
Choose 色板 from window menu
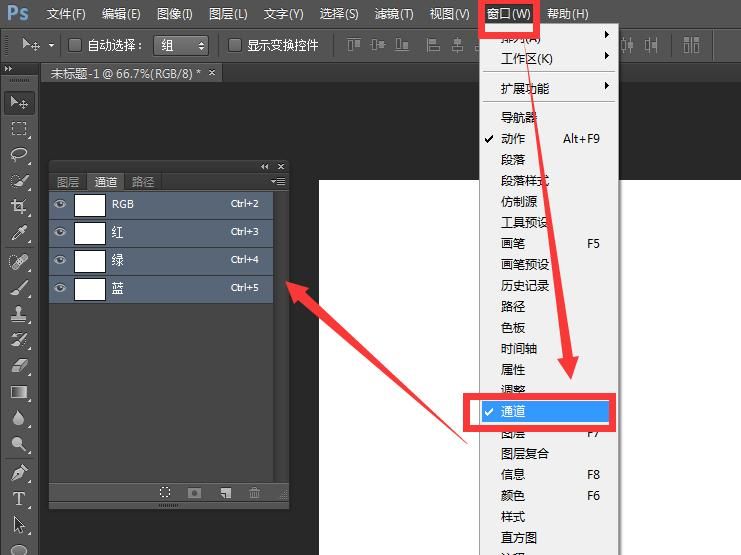[x=549, y=328]
